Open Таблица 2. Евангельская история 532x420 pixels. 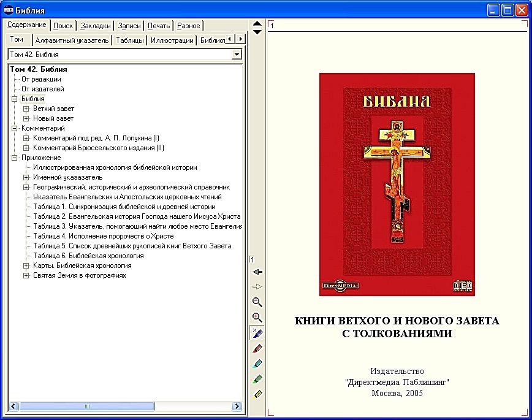click(x=137, y=216)
